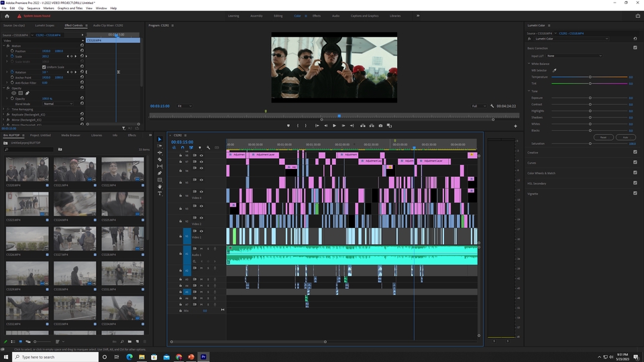Screen dimensions: 644x362
Task: Uncheck the Uniform Scale checkbox
Action: point(44,67)
